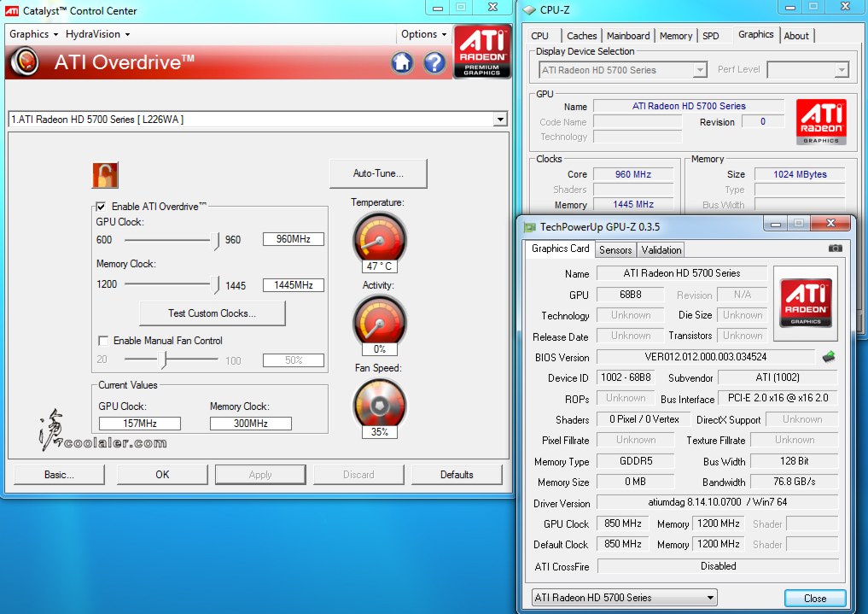Click the ATI Radeon logo in CPU-Z

pos(821,122)
